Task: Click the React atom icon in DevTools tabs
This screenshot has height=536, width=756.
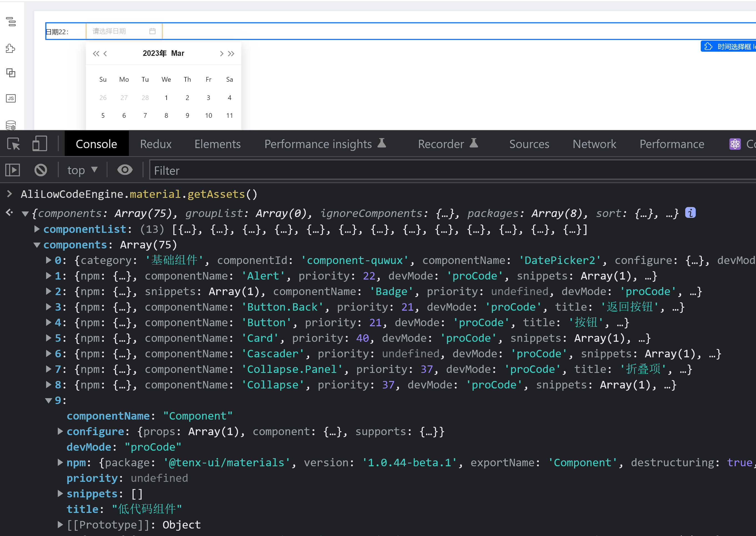Action: click(735, 144)
